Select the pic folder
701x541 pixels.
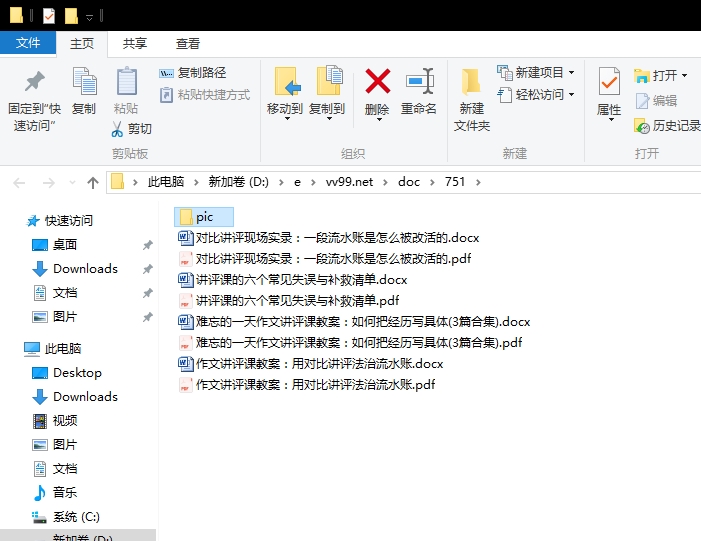[x=204, y=217]
